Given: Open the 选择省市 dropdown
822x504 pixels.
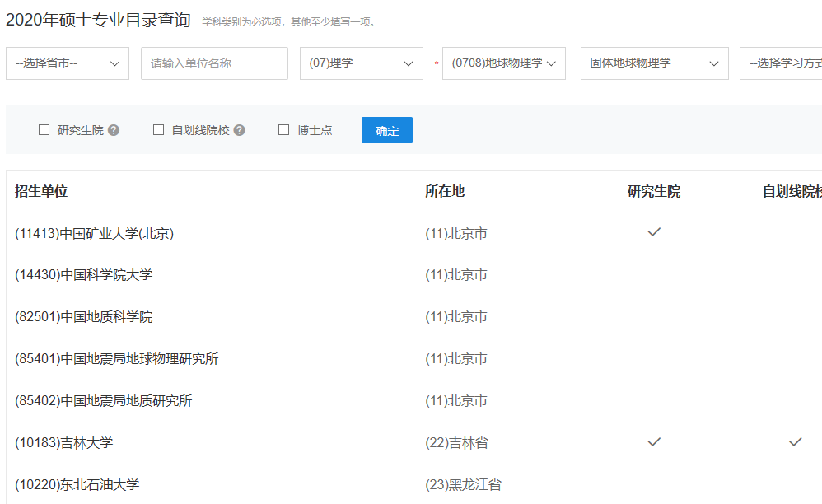Looking at the screenshot, I should 68,63.
